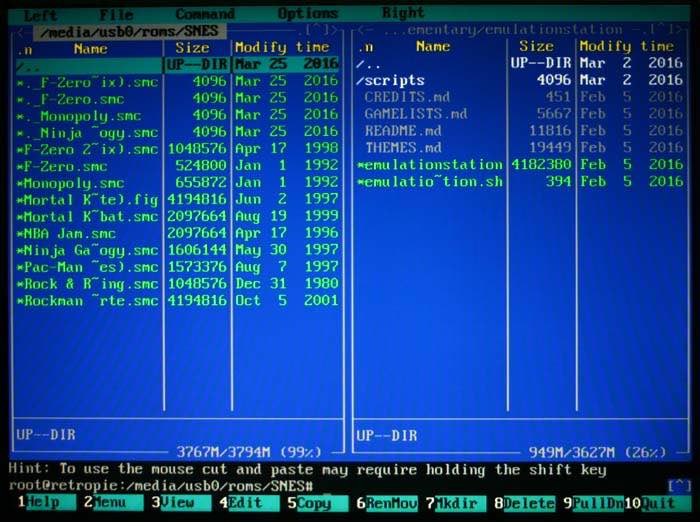Select README.md file
Viewport: 700px width, 522px height.
point(520,131)
